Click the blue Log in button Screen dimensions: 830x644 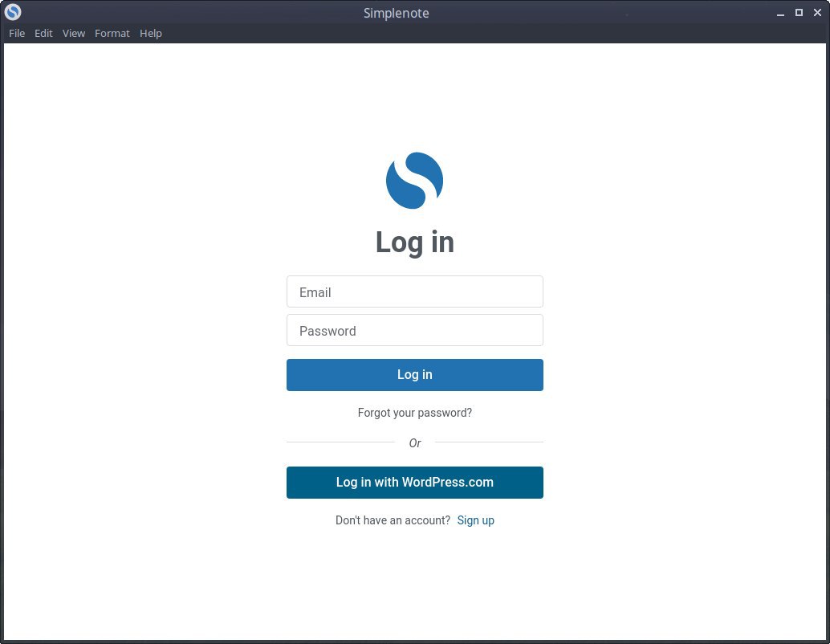coord(415,375)
